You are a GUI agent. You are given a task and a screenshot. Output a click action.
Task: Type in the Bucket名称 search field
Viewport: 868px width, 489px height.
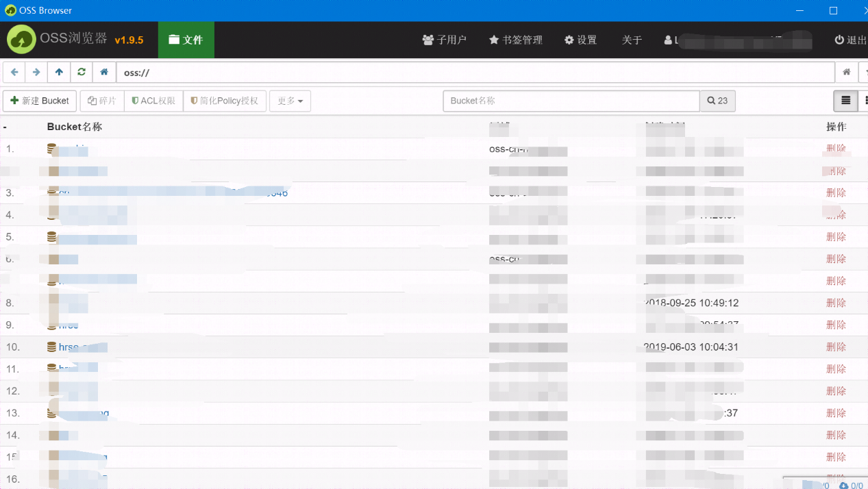(x=571, y=101)
